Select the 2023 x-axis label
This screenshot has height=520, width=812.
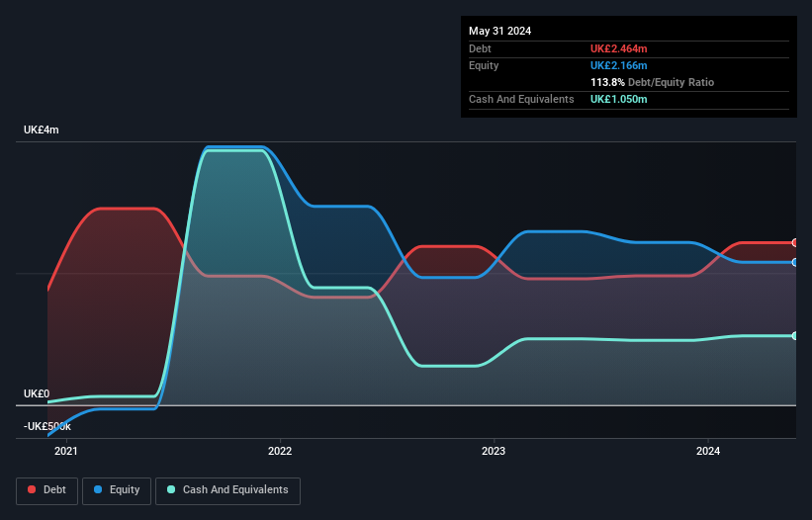coord(494,451)
